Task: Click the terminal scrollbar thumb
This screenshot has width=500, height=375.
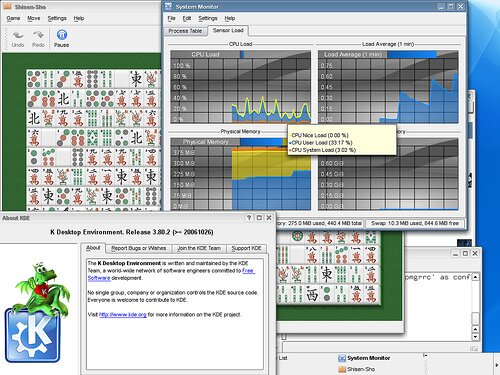Action: [476, 318]
